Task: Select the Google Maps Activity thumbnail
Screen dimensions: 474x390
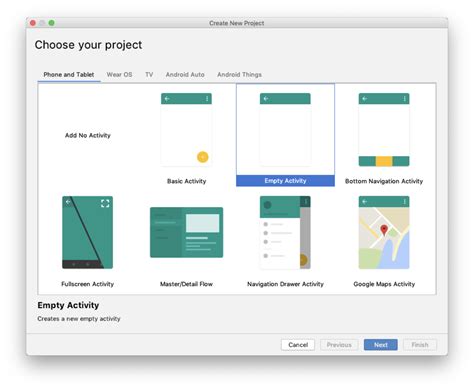Action: click(384, 232)
